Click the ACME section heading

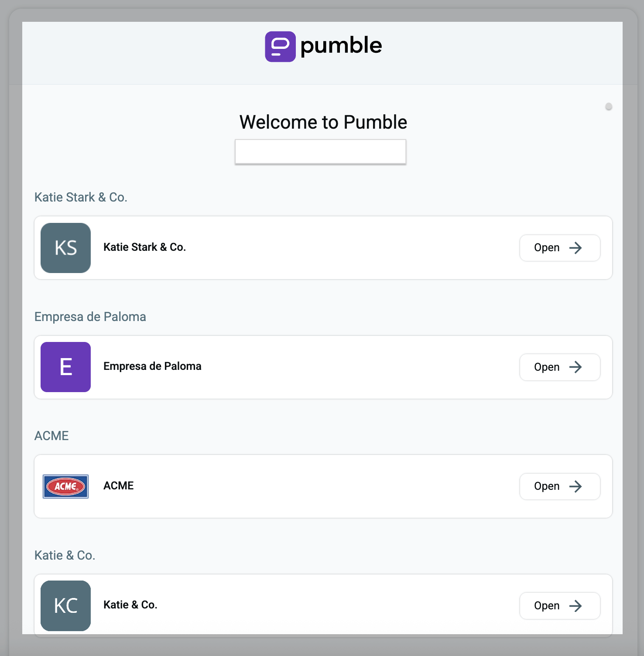51,435
